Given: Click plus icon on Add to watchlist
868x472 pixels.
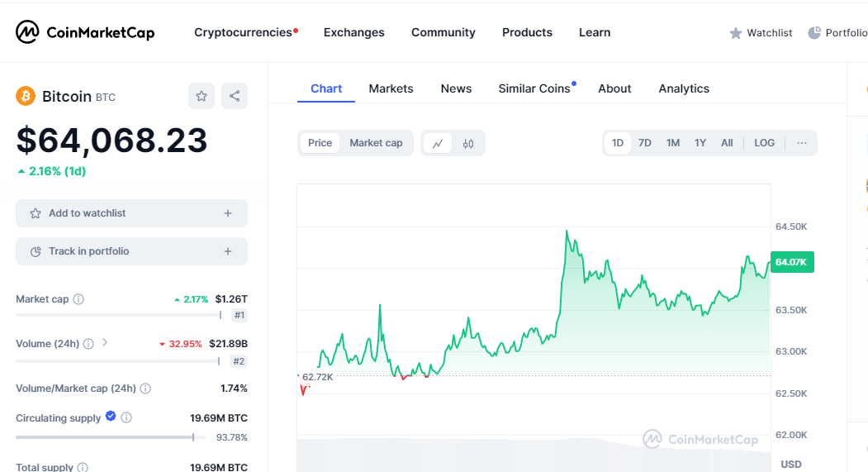Looking at the screenshot, I should (227, 213).
